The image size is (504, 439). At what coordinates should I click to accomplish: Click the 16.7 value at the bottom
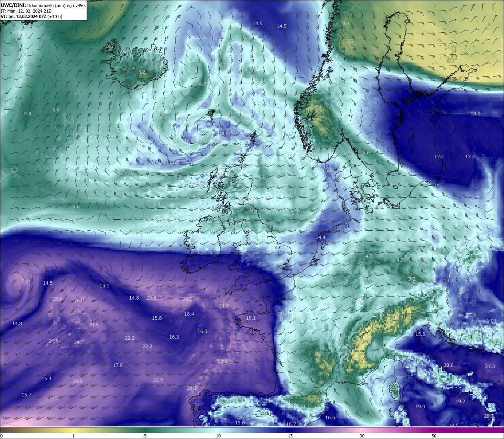[291, 424]
